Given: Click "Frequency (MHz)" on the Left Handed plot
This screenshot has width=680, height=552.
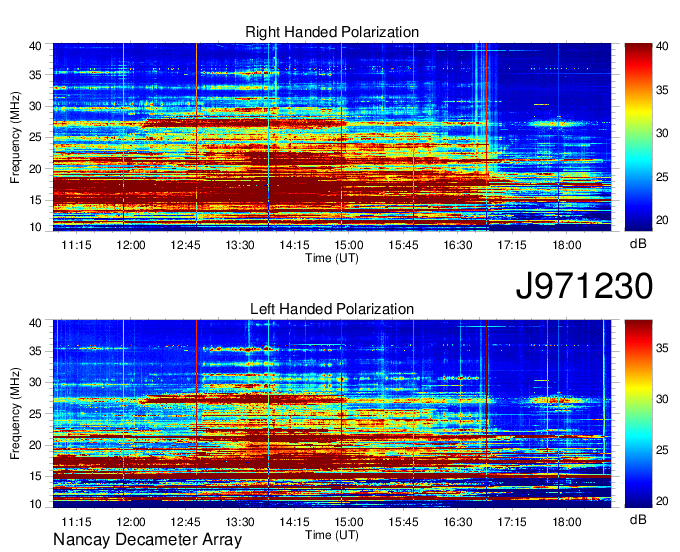Looking at the screenshot, I should (x=15, y=414).
